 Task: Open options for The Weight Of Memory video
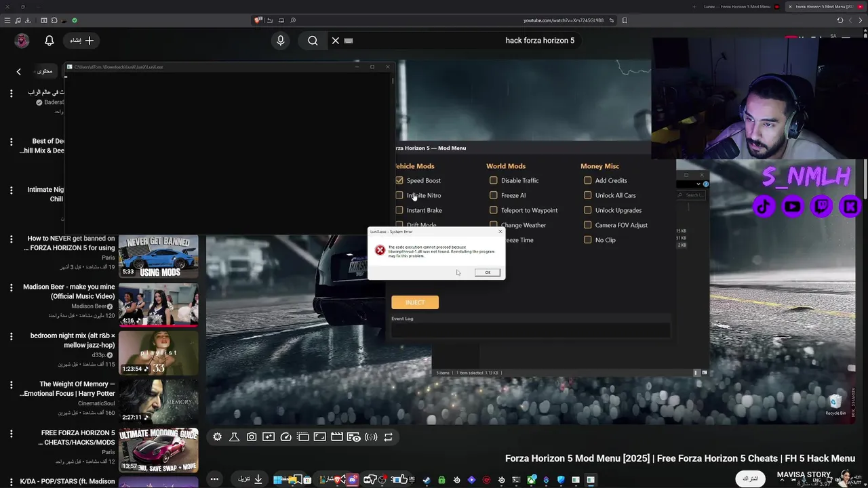pyautogui.click(x=11, y=385)
